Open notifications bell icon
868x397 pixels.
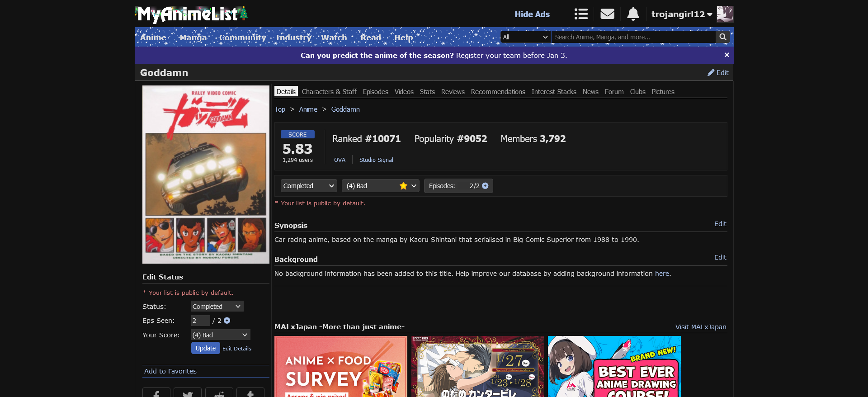click(633, 14)
